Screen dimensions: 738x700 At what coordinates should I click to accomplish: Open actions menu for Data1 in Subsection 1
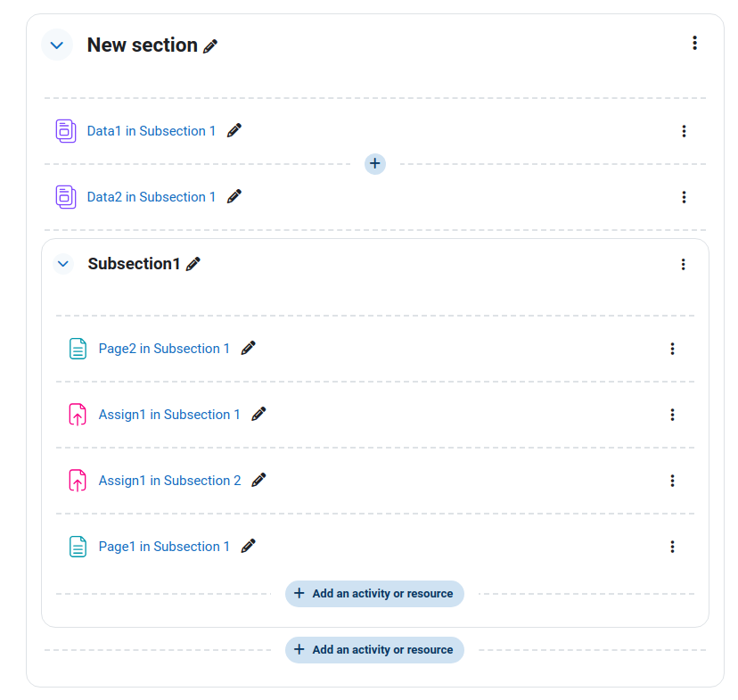pos(684,131)
